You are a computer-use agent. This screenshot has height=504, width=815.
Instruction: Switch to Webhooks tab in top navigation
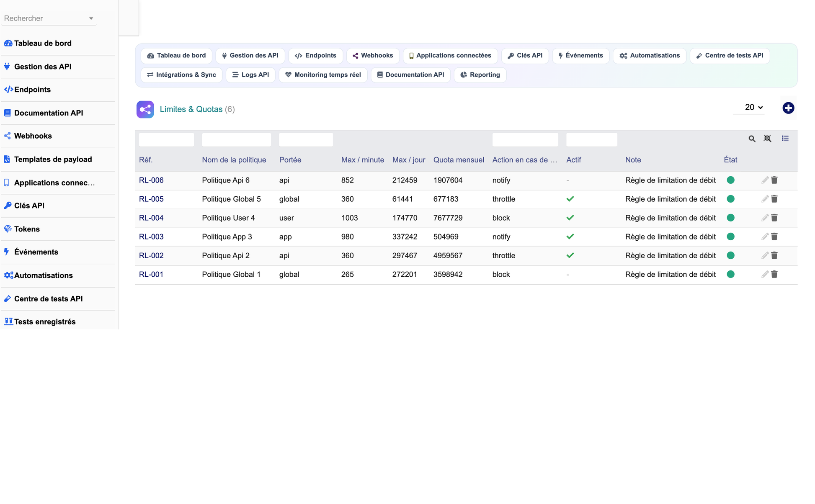coord(373,56)
